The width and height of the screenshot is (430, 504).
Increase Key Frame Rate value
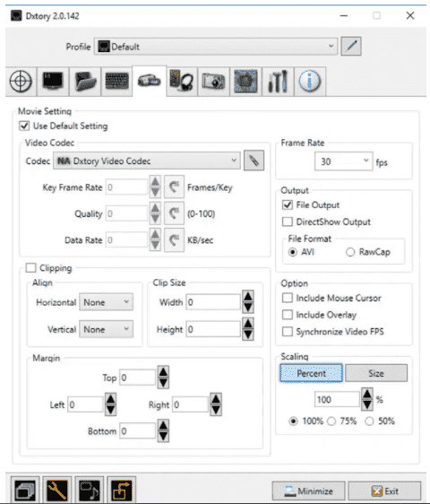click(156, 181)
